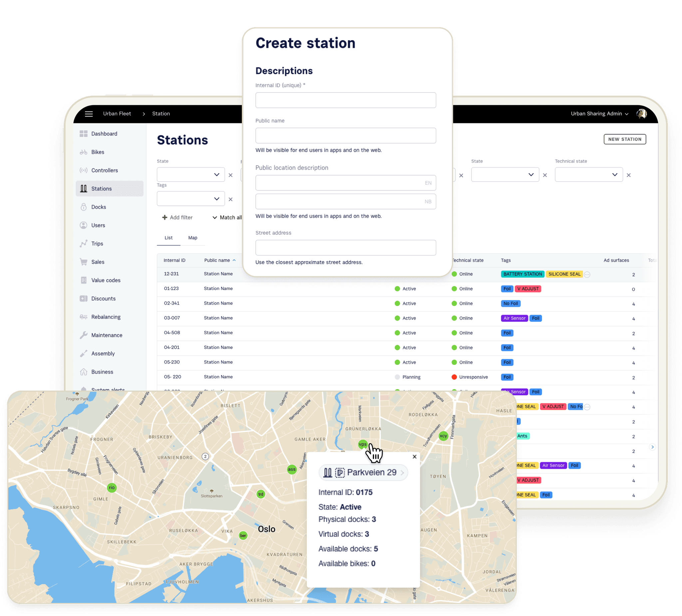Image resolution: width=682 pixels, height=616 pixels.
Task: Click the Internal ID column header
Action: tap(174, 260)
